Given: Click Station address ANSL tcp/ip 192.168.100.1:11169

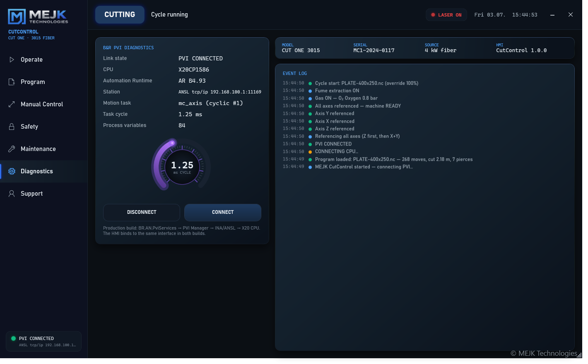Looking at the screenshot, I should pos(220,92).
